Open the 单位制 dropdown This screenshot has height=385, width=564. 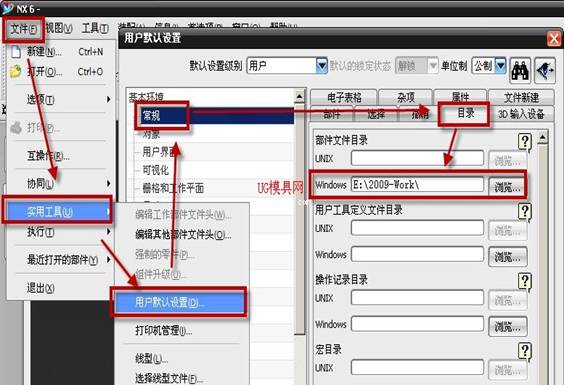point(500,66)
